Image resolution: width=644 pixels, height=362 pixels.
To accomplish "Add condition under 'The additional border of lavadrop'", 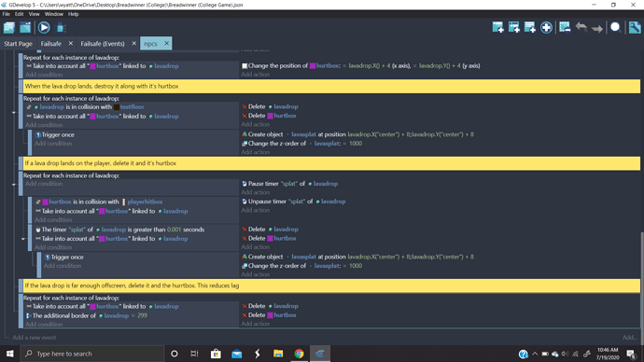I will pyautogui.click(x=44, y=325).
